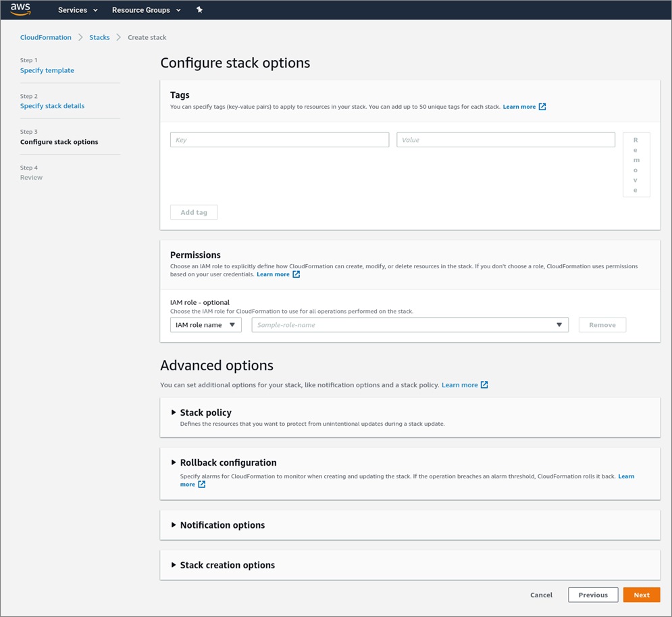The image size is (672, 617).
Task: Open the Sample-role-name role selector
Action: 410,325
